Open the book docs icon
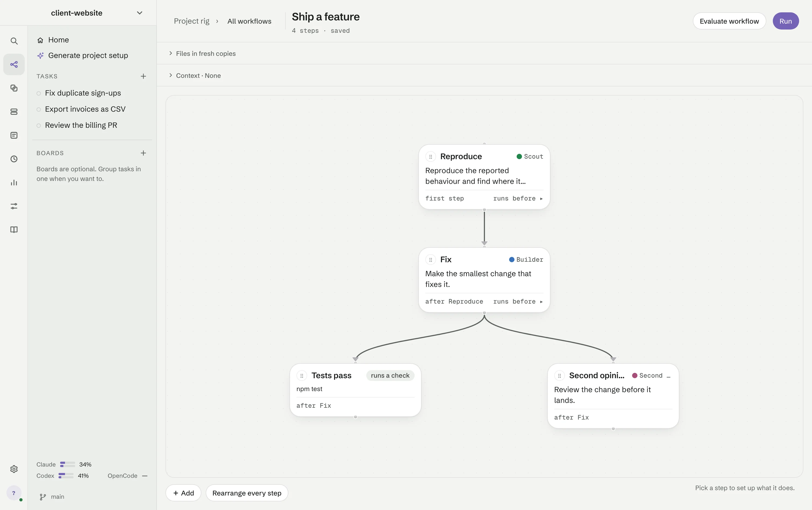 [x=14, y=229]
